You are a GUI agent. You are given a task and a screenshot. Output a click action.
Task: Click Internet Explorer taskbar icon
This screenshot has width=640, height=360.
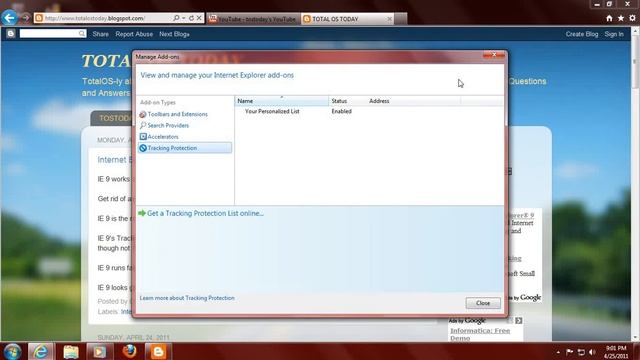click(40, 351)
